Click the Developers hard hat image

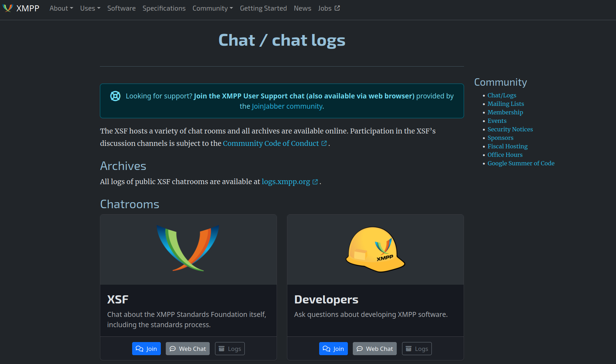[x=375, y=250]
